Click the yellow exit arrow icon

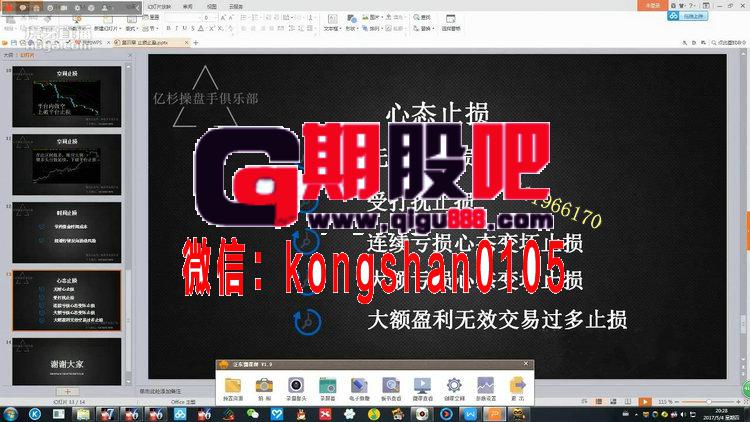tap(518, 385)
